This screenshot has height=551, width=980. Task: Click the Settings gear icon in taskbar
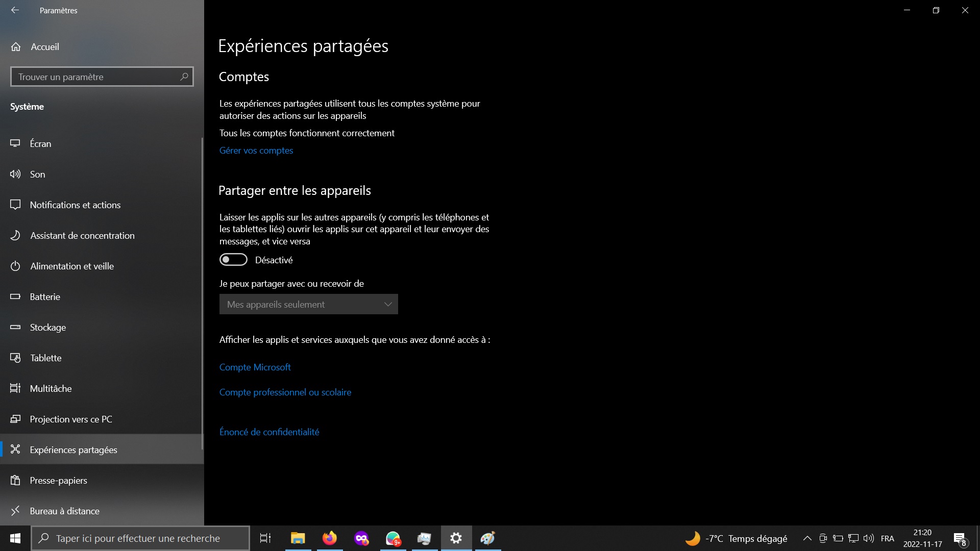coord(456,538)
